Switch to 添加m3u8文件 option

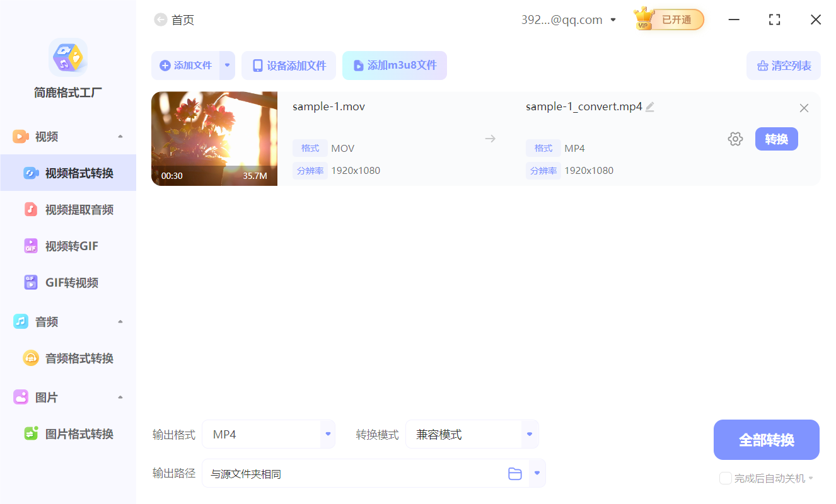395,66
